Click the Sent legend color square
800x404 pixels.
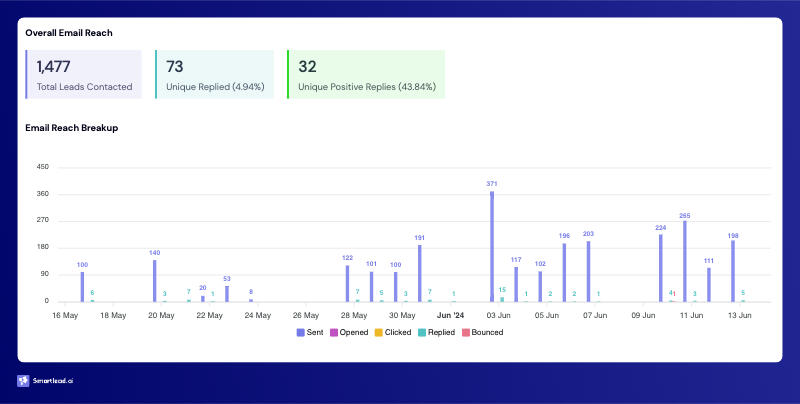pos(301,332)
